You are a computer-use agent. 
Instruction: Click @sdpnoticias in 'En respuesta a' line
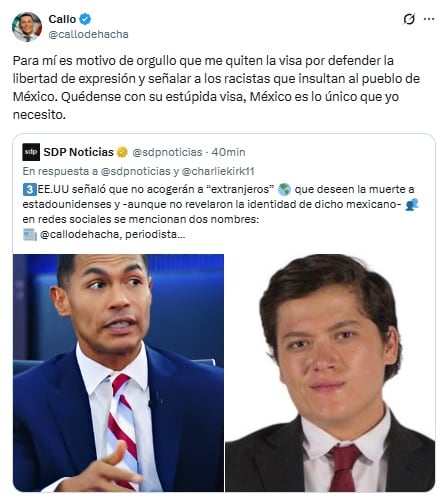136,171
